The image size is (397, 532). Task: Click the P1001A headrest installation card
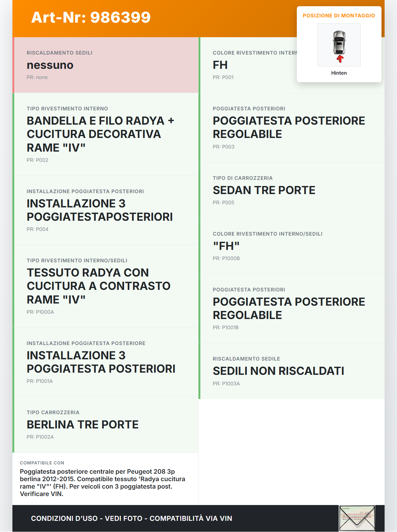(x=105, y=362)
